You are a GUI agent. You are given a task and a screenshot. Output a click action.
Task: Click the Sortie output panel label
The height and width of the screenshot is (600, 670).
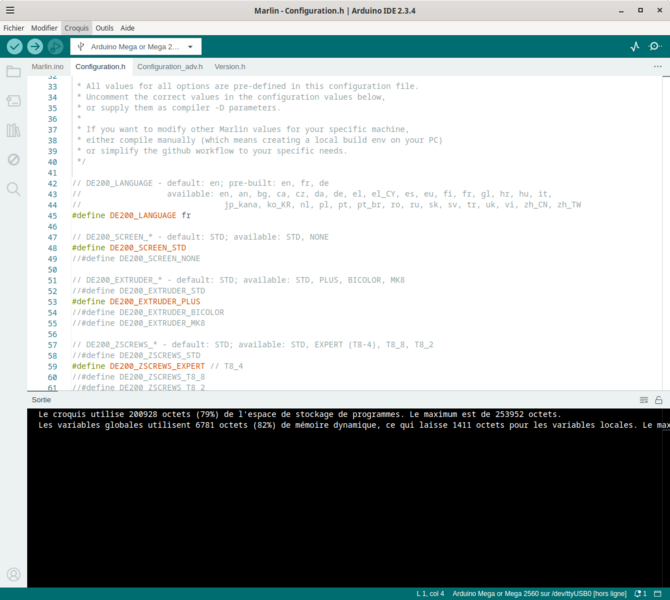[x=41, y=400]
